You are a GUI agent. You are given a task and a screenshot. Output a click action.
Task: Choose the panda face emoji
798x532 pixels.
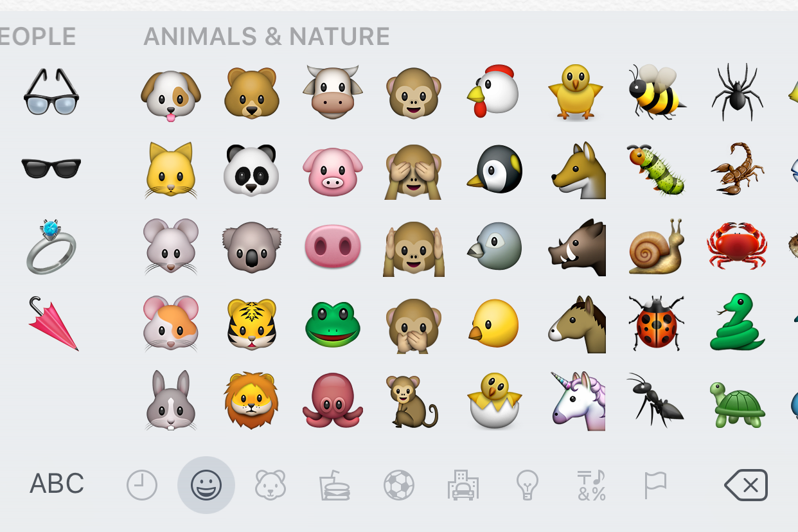251,170
